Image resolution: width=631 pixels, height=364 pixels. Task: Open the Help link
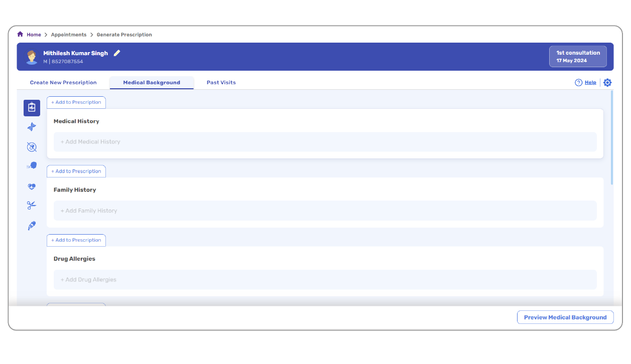pos(590,83)
